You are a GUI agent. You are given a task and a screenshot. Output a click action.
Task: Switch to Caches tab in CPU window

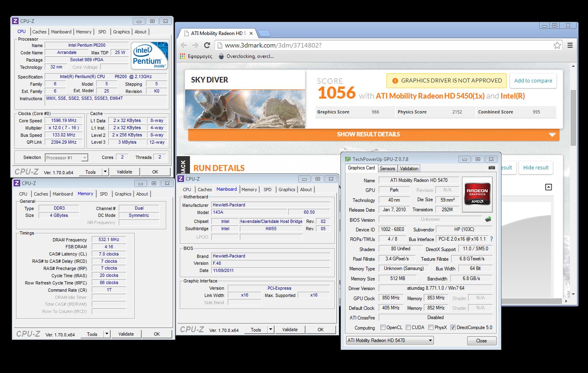pyautogui.click(x=39, y=32)
